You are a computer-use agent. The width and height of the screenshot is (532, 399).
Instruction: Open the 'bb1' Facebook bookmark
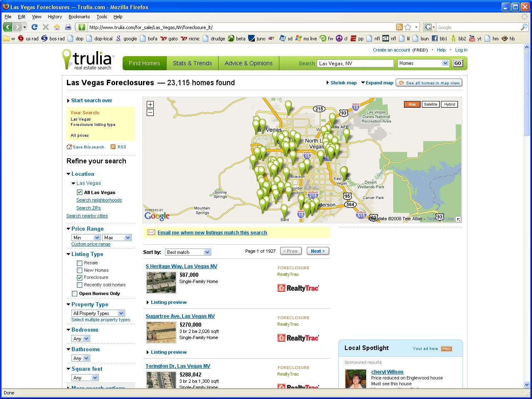pos(439,39)
